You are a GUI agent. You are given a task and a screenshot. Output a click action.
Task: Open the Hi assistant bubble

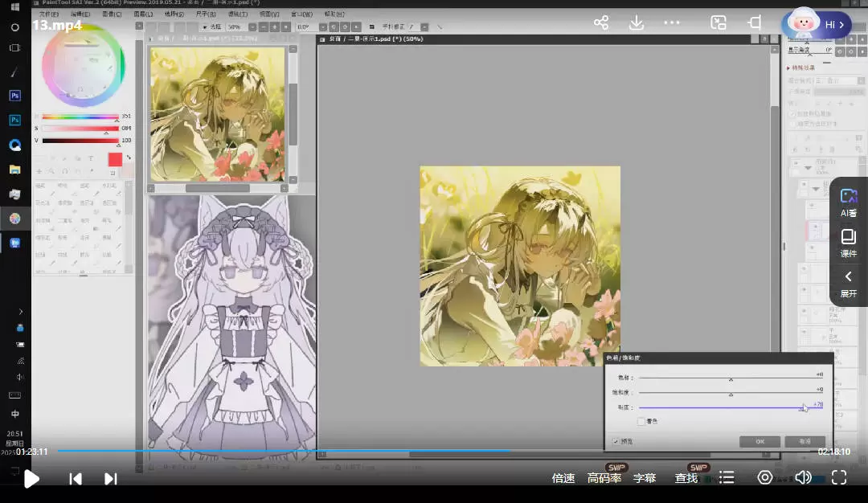click(817, 24)
